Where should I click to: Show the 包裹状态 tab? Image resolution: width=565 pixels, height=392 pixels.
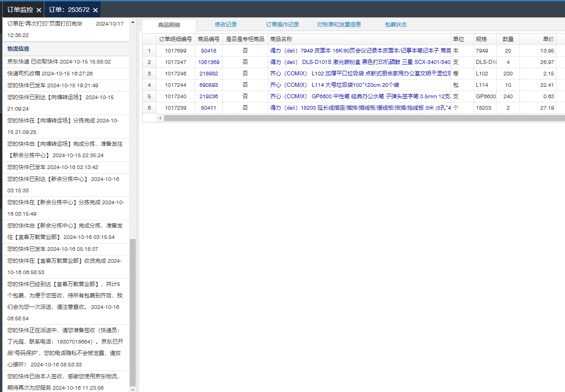coord(396,25)
